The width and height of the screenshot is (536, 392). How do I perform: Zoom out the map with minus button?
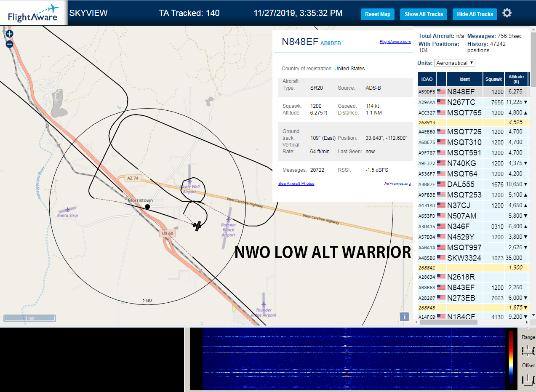[x=9, y=44]
